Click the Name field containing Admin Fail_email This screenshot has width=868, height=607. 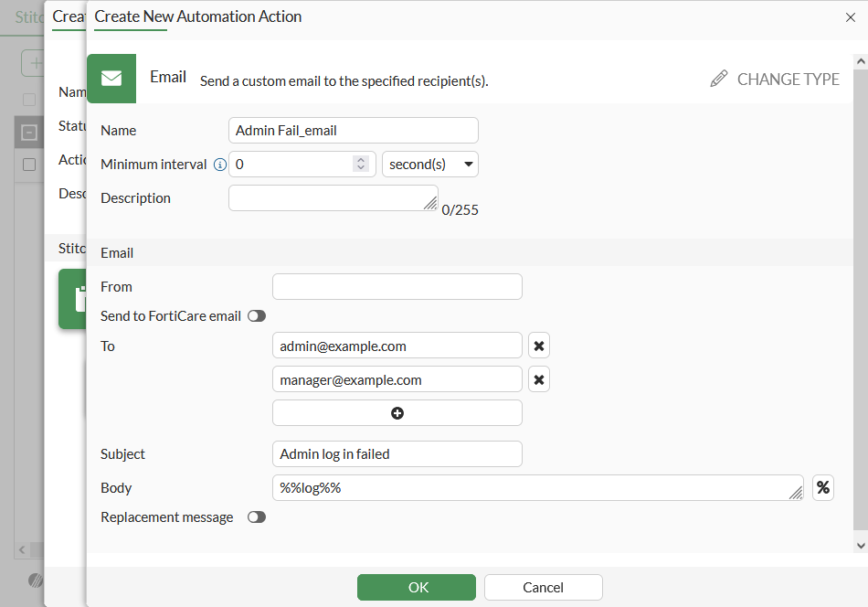[354, 131]
